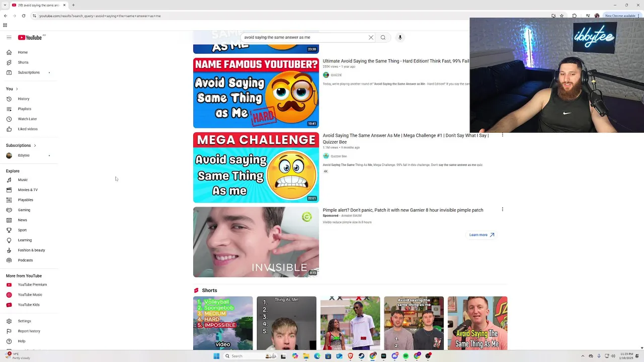Image resolution: width=644 pixels, height=362 pixels.
Task: Open Playlists in the sidebar
Action: click(24, 109)
